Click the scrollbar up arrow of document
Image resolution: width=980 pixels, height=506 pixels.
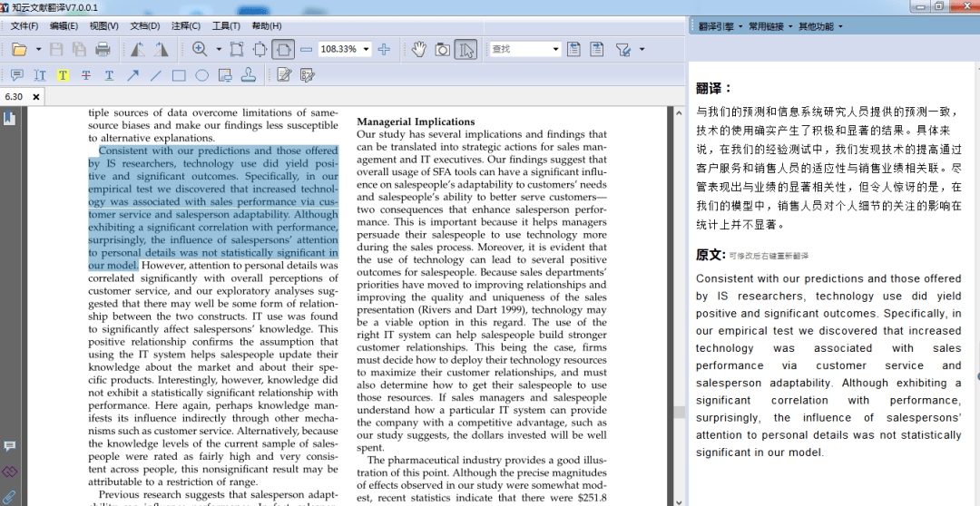[680, 112]
